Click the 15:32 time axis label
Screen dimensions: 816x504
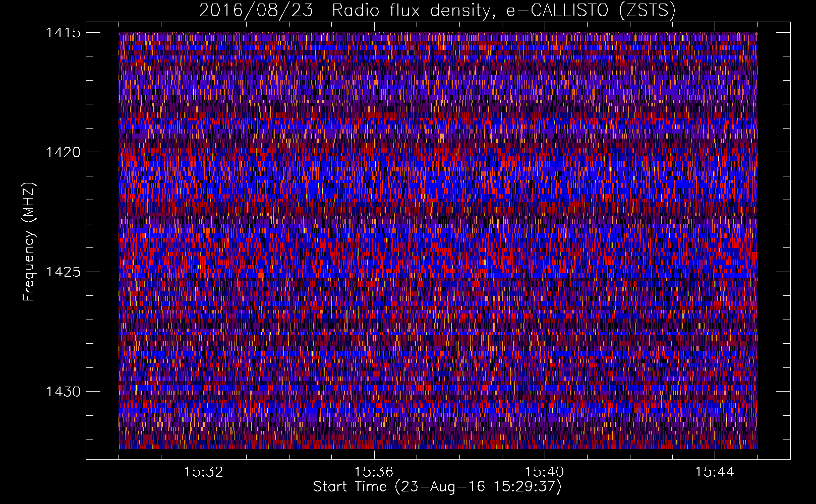pyautogui.click(x=204, y=472)
